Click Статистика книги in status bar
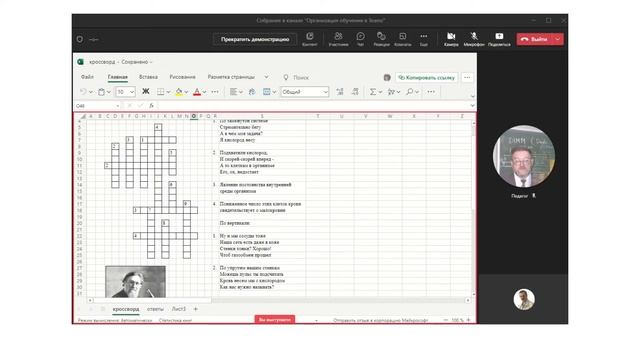Viewport: 640px width, 360px height. (175, 320)
